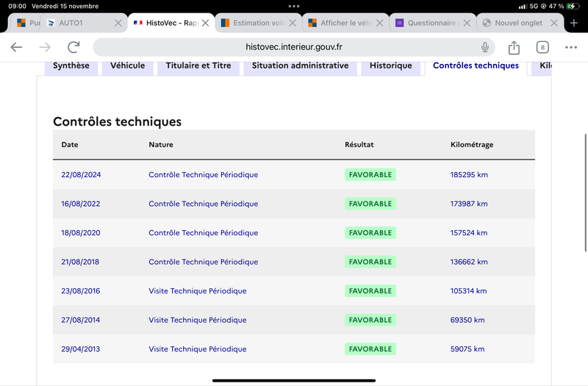
Task: Click the 136662 km mileage value
Action: pos(469,262)
